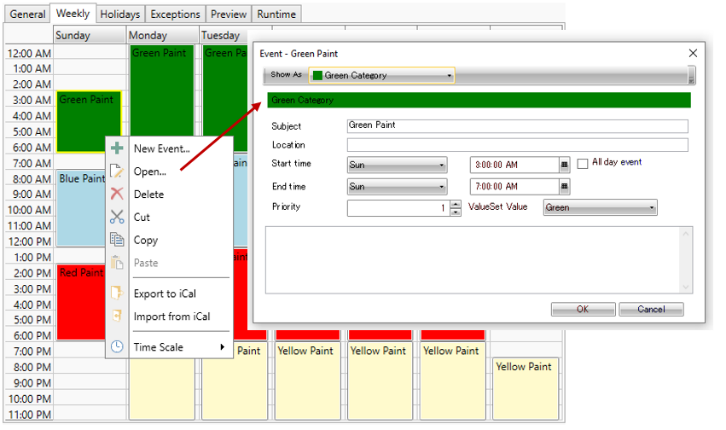This screenshot has height=430, width=726.
Task: Switch to the Holidays tab
Action: pyautogui.click(x=120, y=14)
